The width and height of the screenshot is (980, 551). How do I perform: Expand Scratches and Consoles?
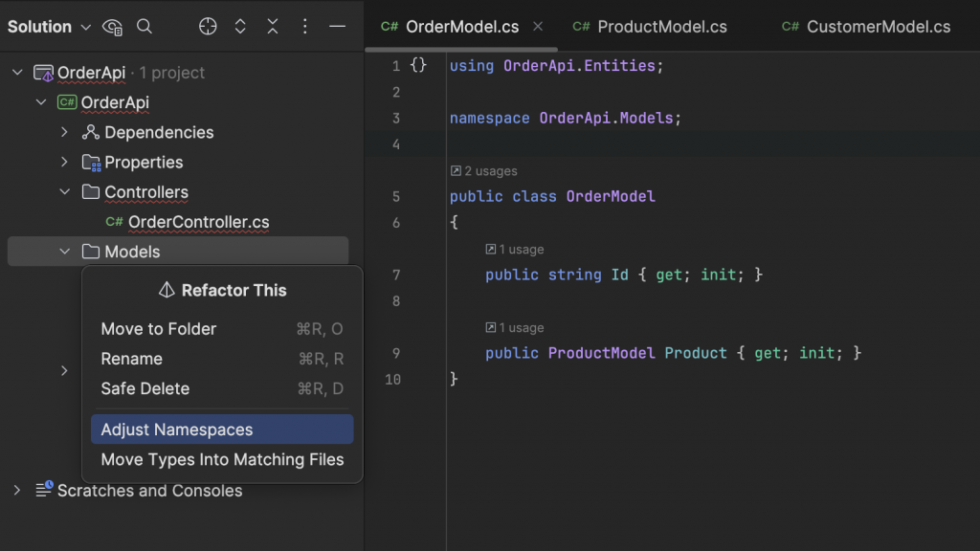[17, 490]
